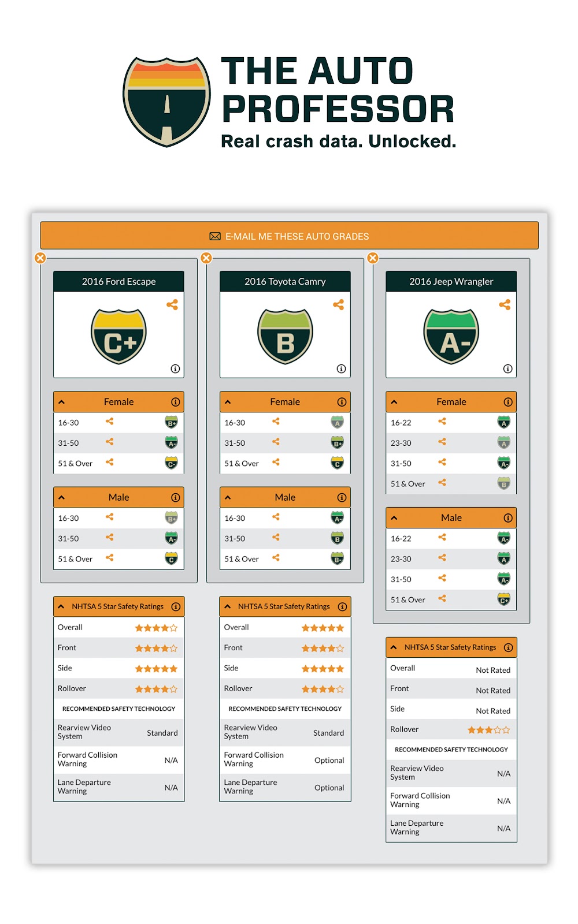This screenshot has width=578, height=924.
Task: Remove the 2016 Toyota Camry card
Action: pyautogui.click(x=206, y=258)
